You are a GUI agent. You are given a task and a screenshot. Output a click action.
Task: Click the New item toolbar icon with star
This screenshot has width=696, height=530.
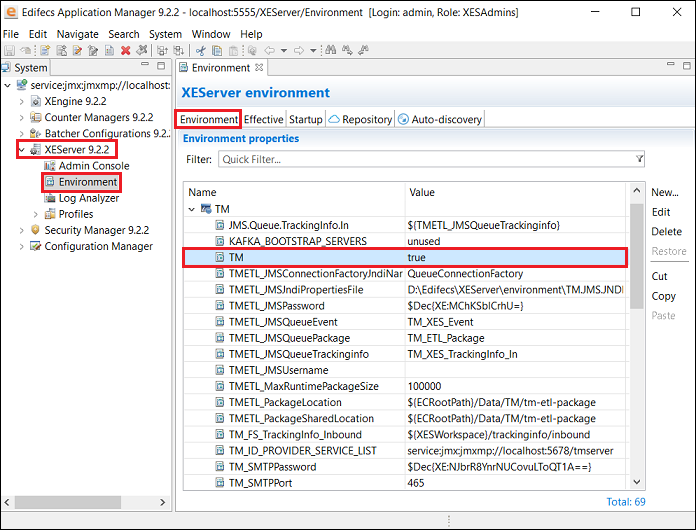45,51
